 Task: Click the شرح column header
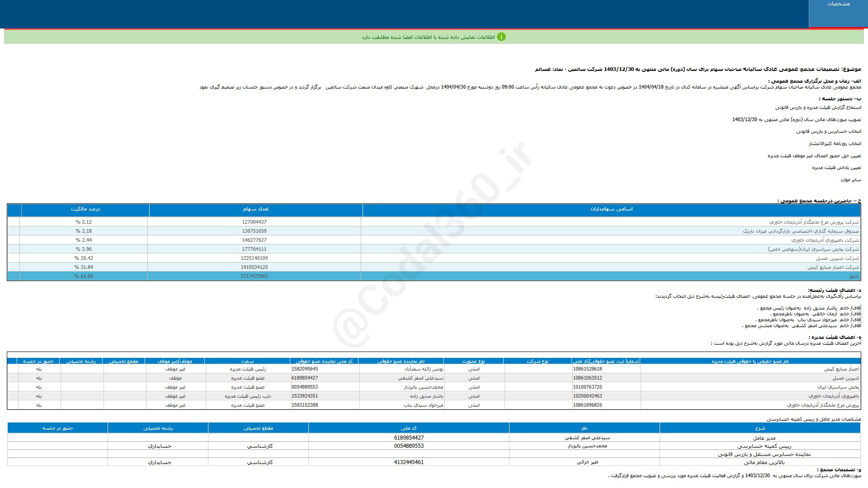point(760,428)
